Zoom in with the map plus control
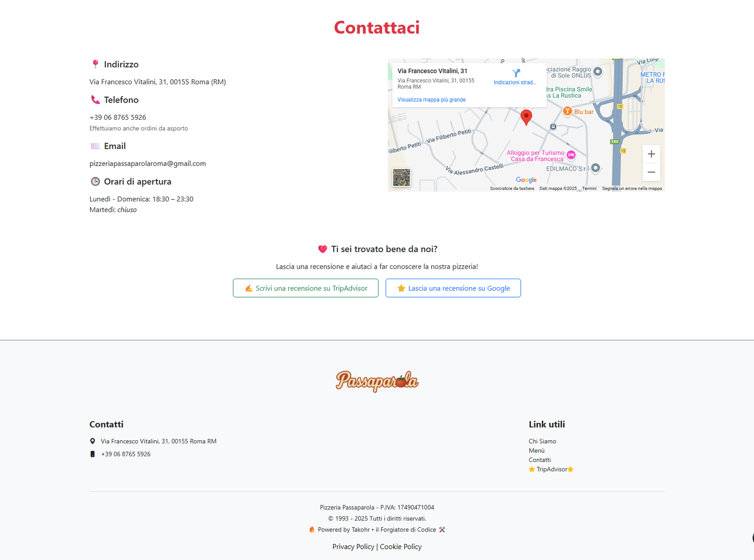 (651, 154)
